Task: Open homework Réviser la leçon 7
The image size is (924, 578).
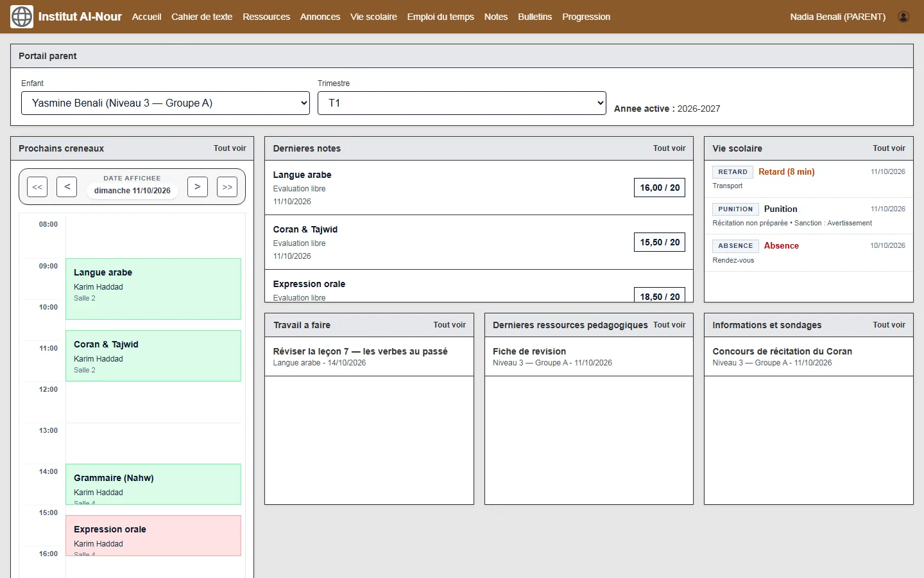Action: coord(369,356)
